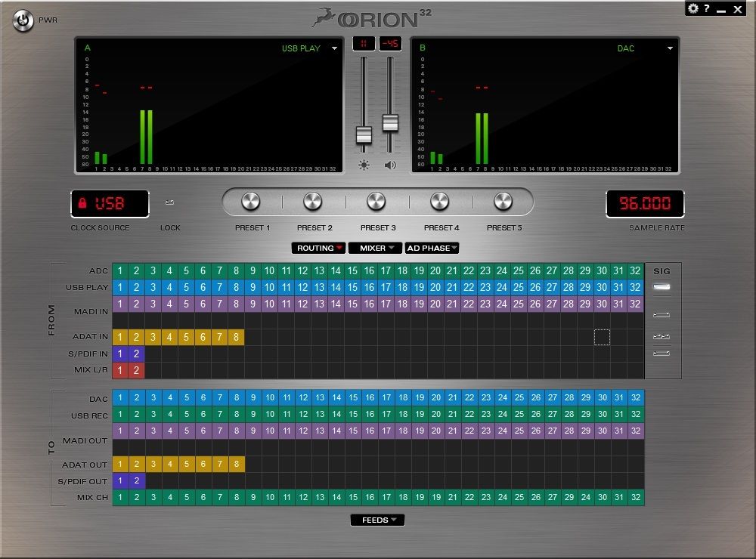Click the small LOCK indicator
Screen dimensions: 756x559
click(x=170, y=202)
